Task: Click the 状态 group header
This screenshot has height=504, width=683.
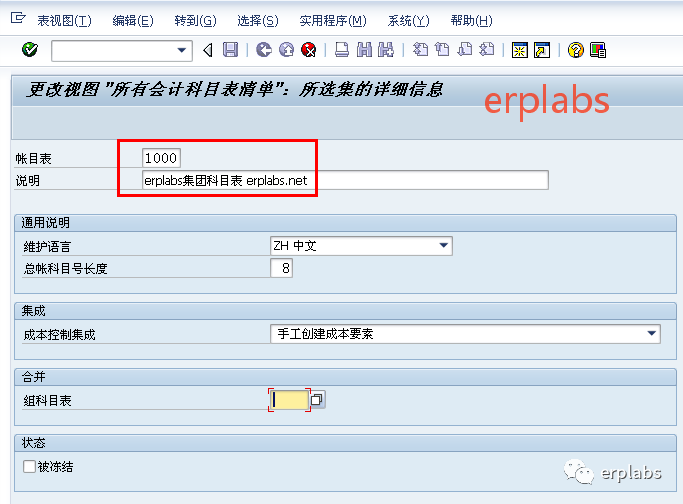Action: pyautogui.click(x=345, y=443)
